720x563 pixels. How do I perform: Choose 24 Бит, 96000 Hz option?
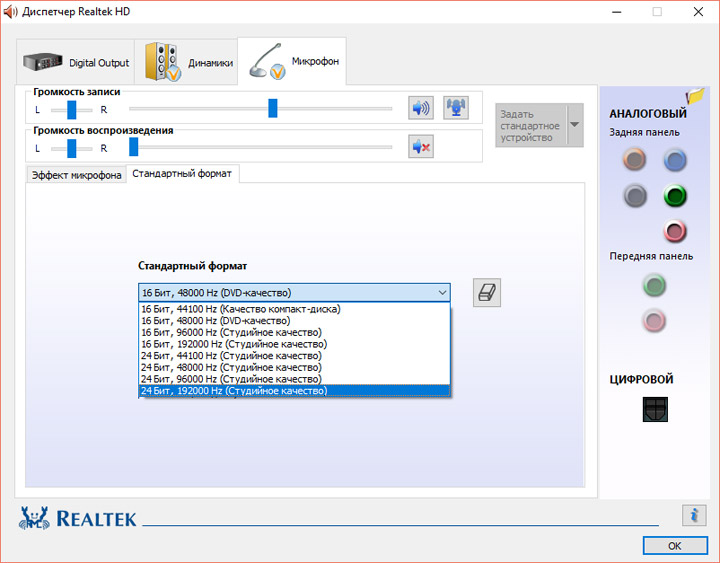coord(294,379)
